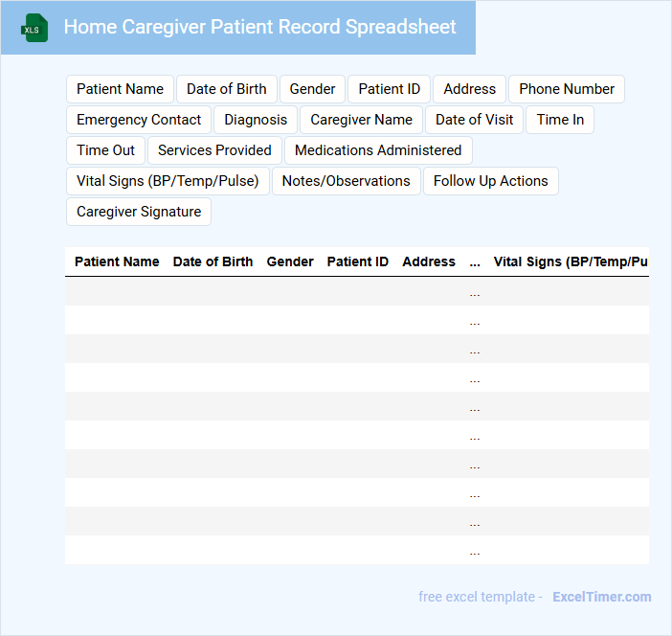Screen dimensions: 672x636
Task: Expand the last row's ellipsis
Action: [475, 551]
